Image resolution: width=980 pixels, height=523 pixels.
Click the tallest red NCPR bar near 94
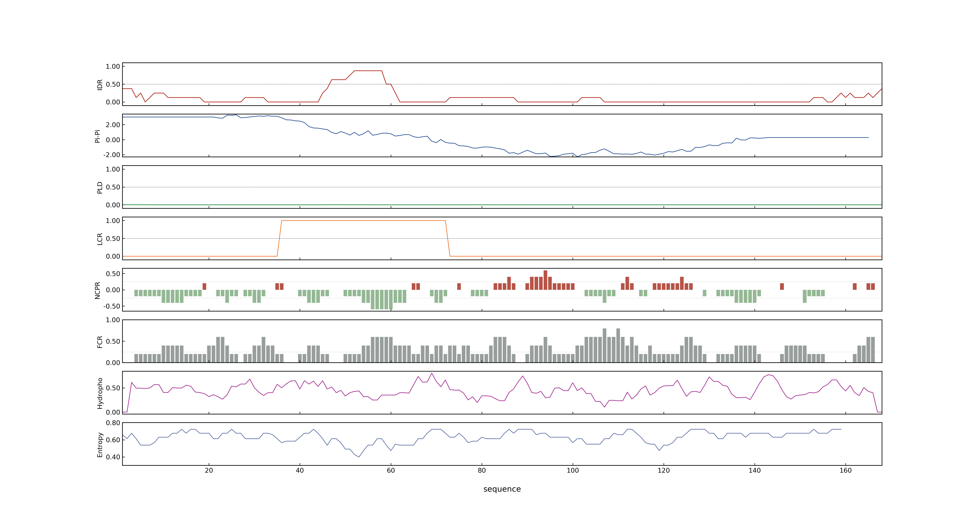545,280
